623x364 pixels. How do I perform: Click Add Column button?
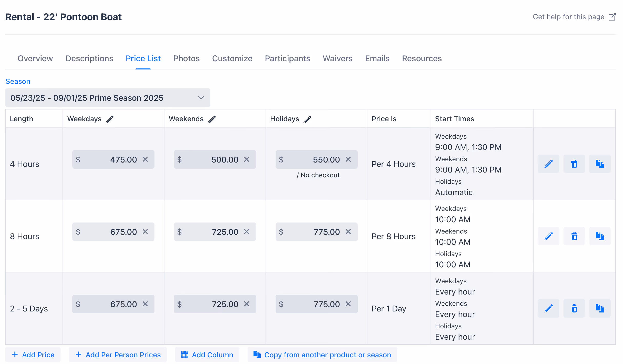[207, 355]
